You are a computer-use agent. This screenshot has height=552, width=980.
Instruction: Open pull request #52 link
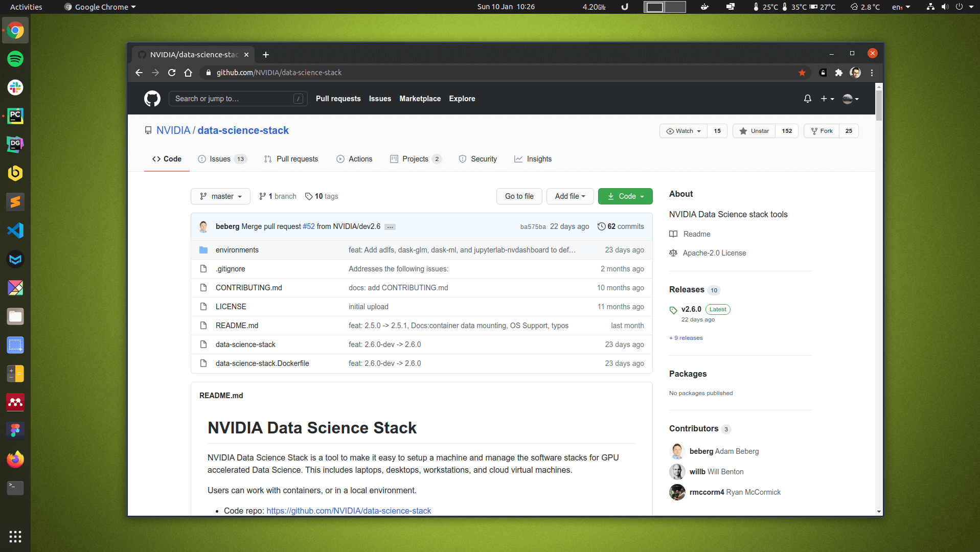[309, 226]
